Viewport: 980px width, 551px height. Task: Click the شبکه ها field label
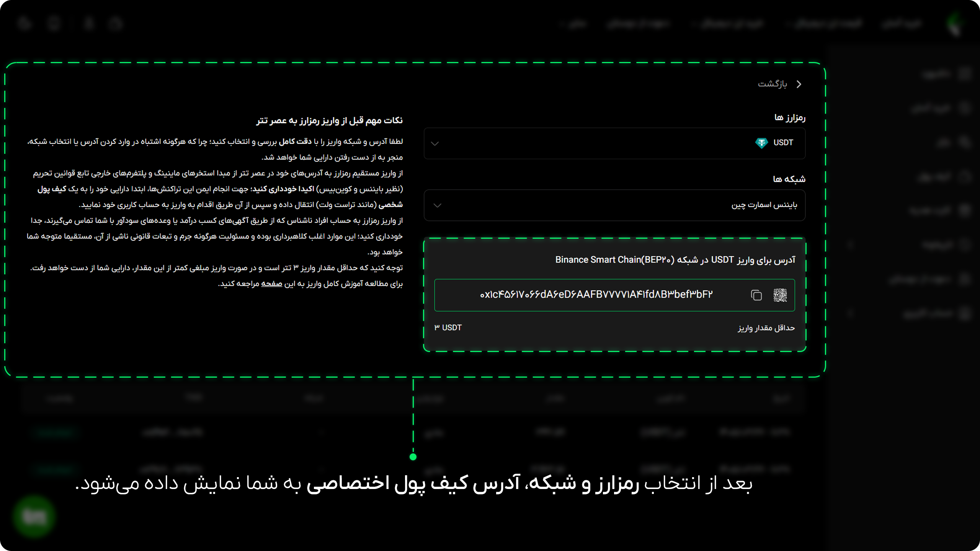[x=789, y=179]
